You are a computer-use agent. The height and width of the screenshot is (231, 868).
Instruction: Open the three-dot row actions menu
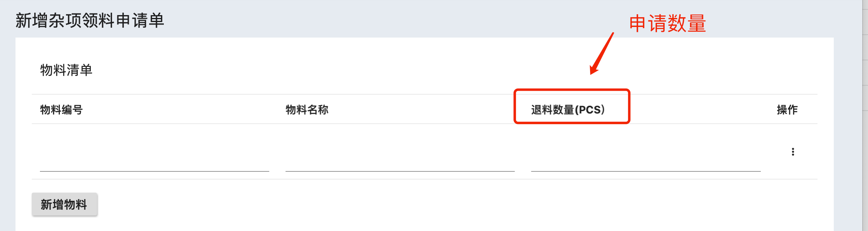pos(793,152)
